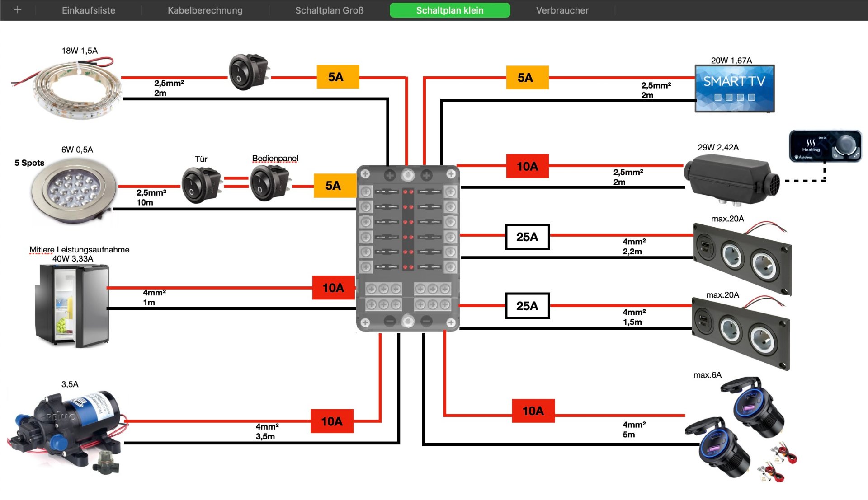
Task: Select the 'Mitlere Leistungsaufnahme' text
Action: [80, 249]
